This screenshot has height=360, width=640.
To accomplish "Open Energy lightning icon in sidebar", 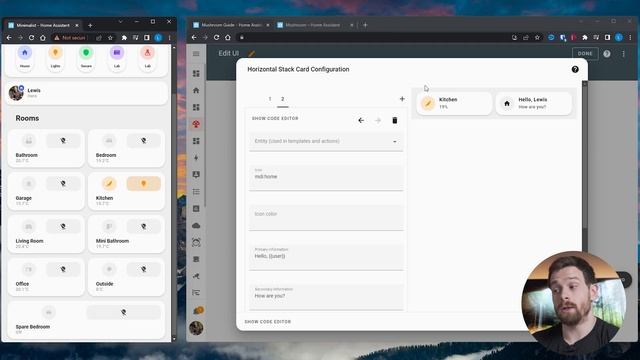I will tap(196, 158).
